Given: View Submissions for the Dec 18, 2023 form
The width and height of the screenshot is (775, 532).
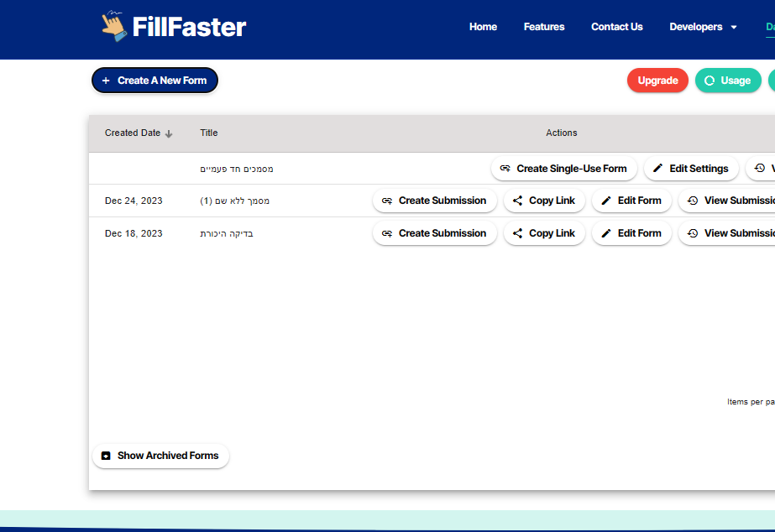Looking at the screenshot, I should (726, 233).
